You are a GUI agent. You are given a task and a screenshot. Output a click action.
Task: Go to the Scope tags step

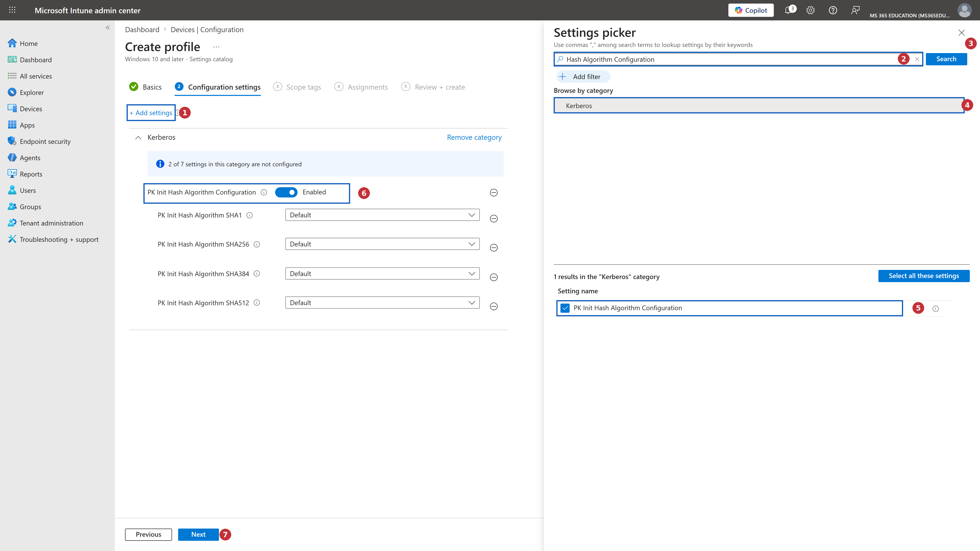click(297, 87)
